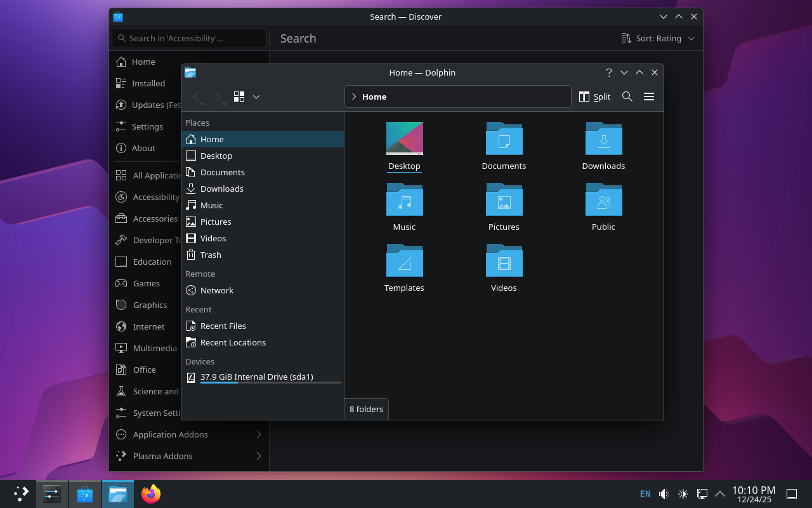Open the Sort: Rating dropdown
The image size is (812, 508).
pyautogui.click(x=658, y=38)
